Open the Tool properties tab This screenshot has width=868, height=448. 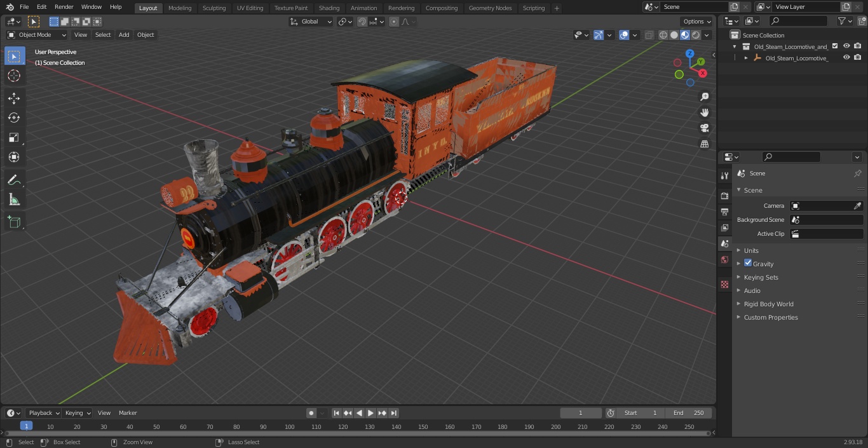pyautogui.click(x=724, y=175)
